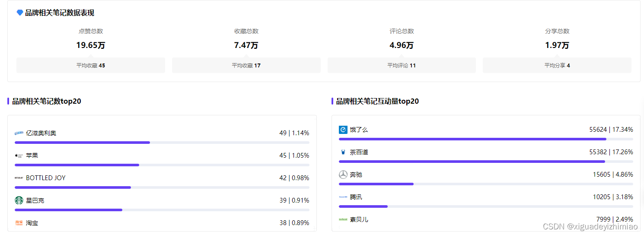Click the 平均分享 4 box

click(557, 65)
